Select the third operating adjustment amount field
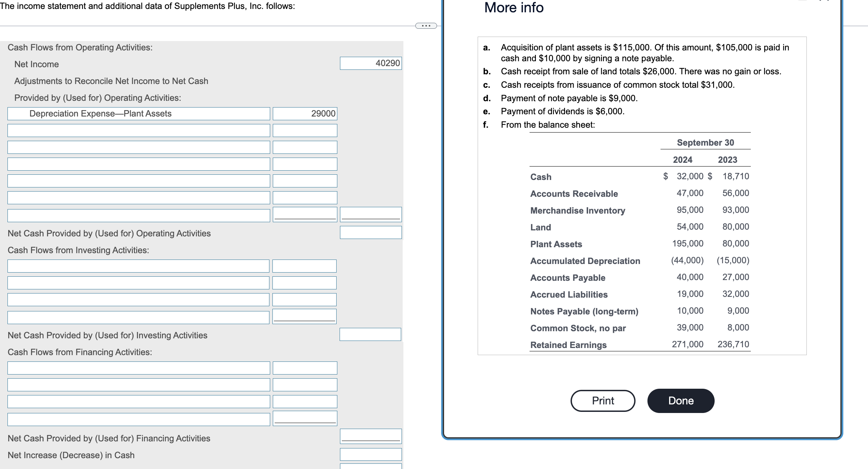 pos(305,147)
